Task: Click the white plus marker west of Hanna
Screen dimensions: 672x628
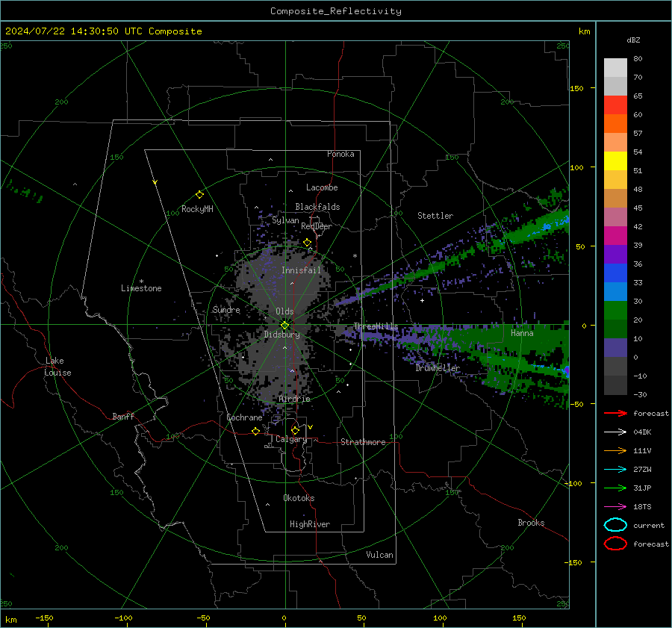Action: tap(422, 300)
